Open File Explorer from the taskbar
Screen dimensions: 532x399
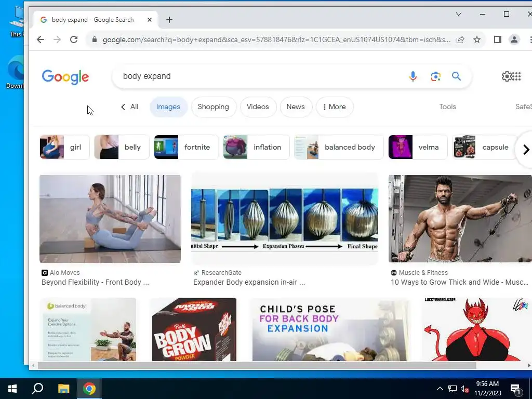[63, 389]
